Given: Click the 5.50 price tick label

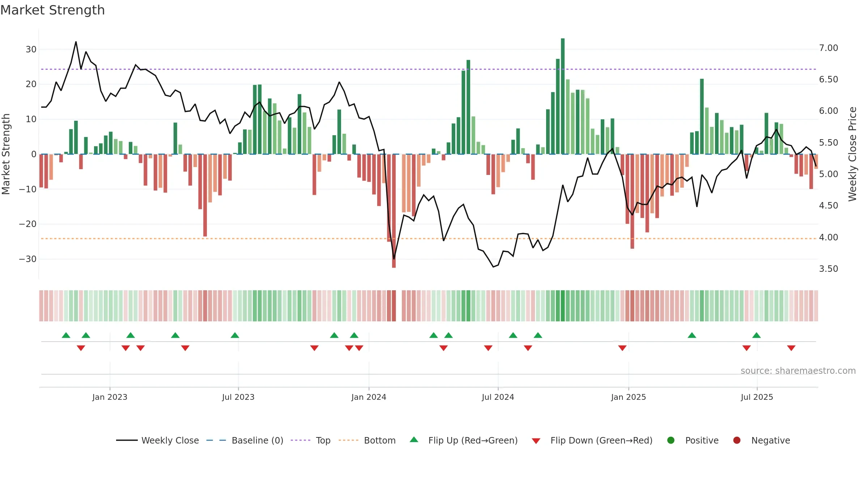Looking at the screenshot, I should pyautogui.click(x=829, y=143).
